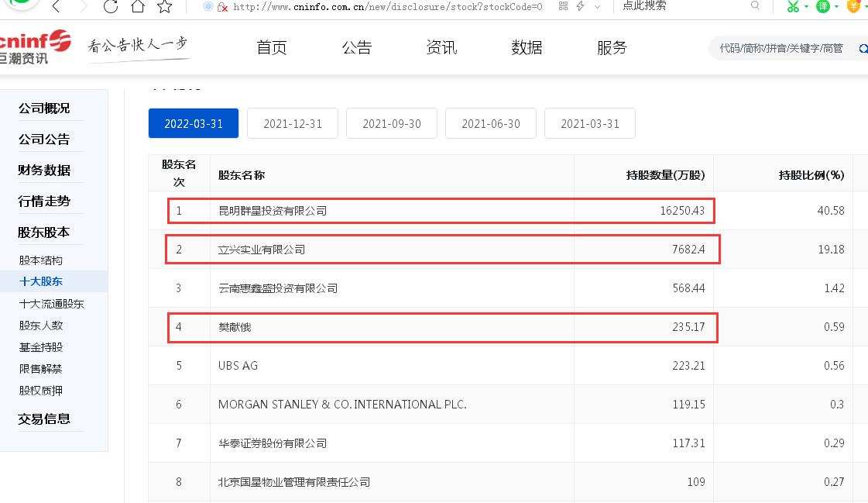Screen dimensions: 868x503
Task: Go back with the browser back arrow
Action: (56, 7)
